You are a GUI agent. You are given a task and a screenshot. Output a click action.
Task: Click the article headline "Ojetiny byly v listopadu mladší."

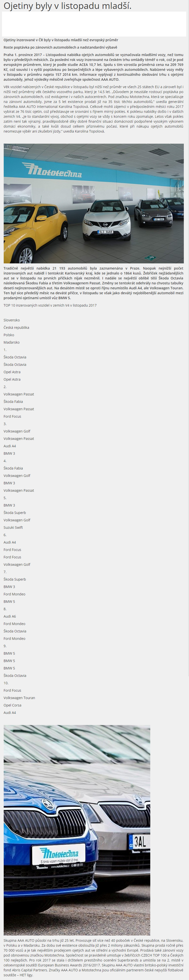tap(67, 6)
